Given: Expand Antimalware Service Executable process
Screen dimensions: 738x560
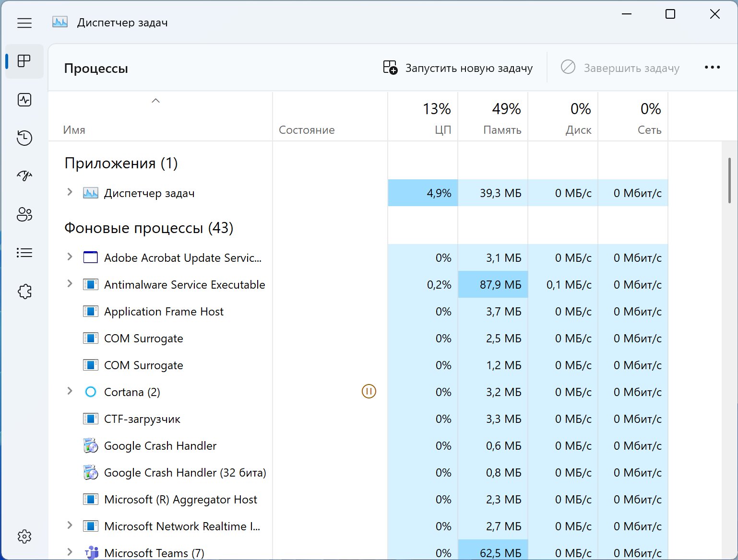Looking at the screenshot, I should pyautogui.click(x=70, y=284).
